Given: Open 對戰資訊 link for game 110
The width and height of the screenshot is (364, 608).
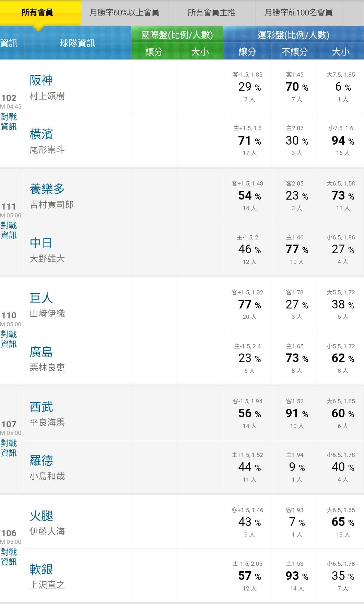Looking at the screenshot, I should (9, 339).
